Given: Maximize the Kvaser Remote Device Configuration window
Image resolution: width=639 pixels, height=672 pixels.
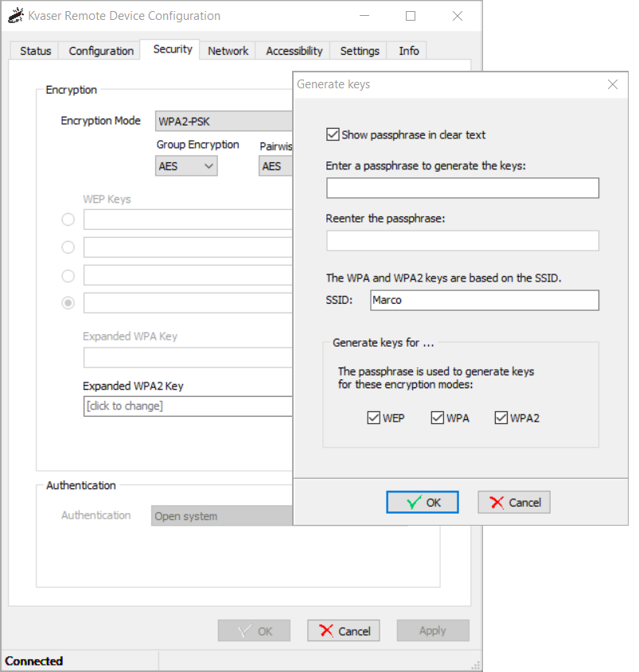Looking at the screenshot, I should [x=411, y=16].
